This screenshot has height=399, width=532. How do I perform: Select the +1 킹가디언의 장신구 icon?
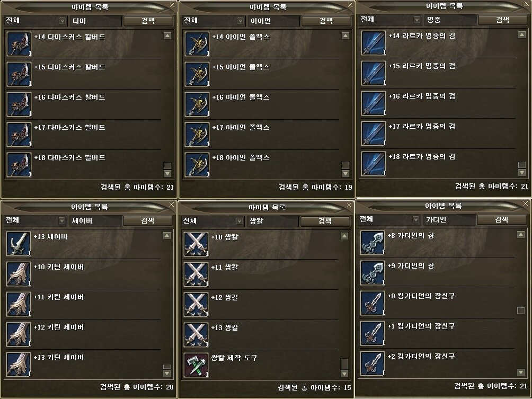point(372,333)
